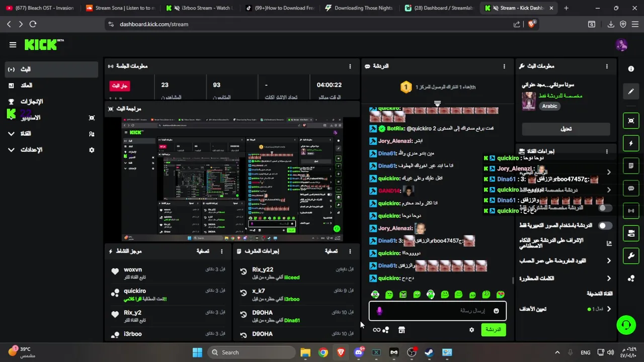Open the three-dot menu of الدردشة chat panel
Image resolution: width=644 pixels, height=362 pixels.
point(504,66)
